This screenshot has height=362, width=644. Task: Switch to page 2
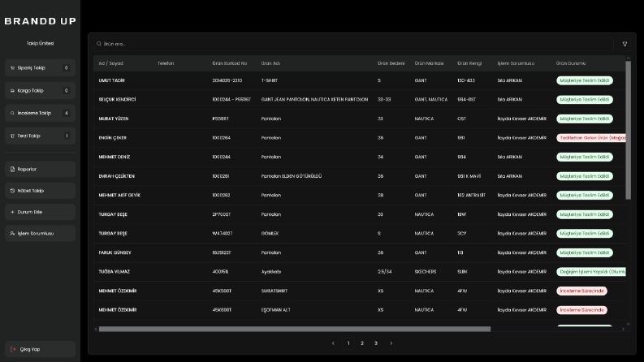point(362,343)
